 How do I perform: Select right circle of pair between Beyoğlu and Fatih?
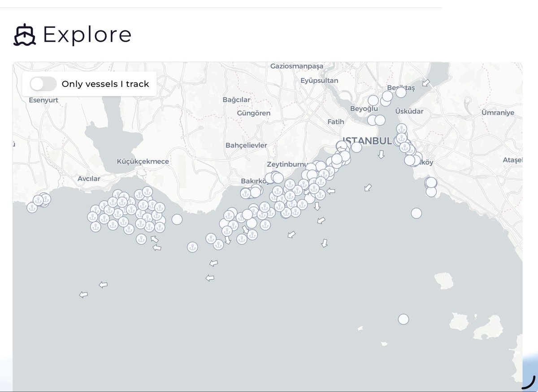380,120
